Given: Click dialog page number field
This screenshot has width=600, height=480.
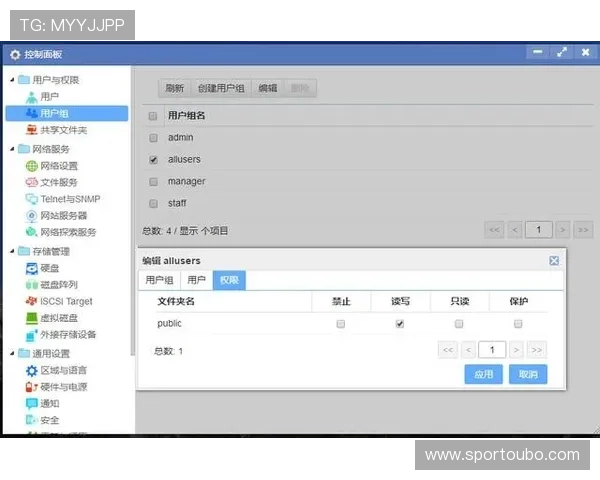Looking at the screenshot, I should tap(492, 350).
